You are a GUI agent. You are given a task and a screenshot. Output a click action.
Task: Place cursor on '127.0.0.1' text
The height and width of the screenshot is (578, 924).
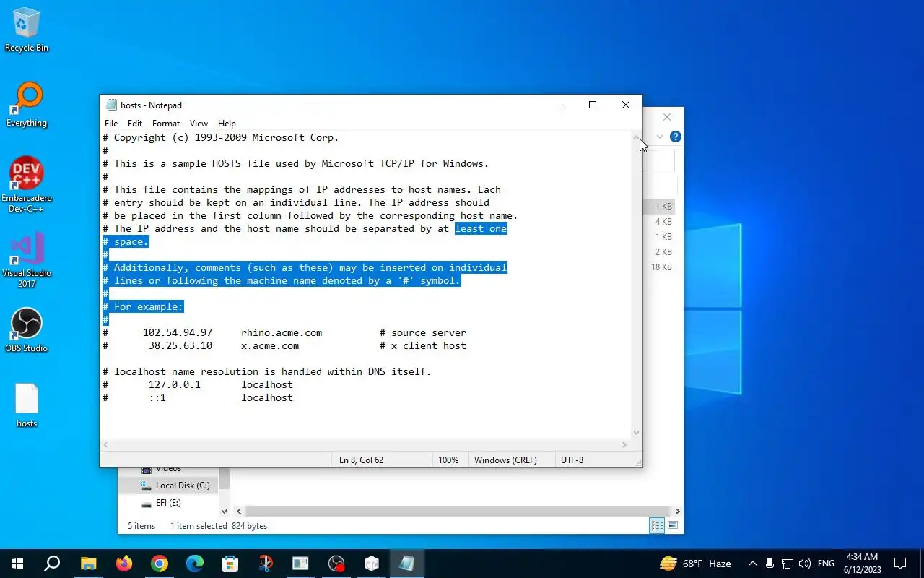[x=174, y=385]
